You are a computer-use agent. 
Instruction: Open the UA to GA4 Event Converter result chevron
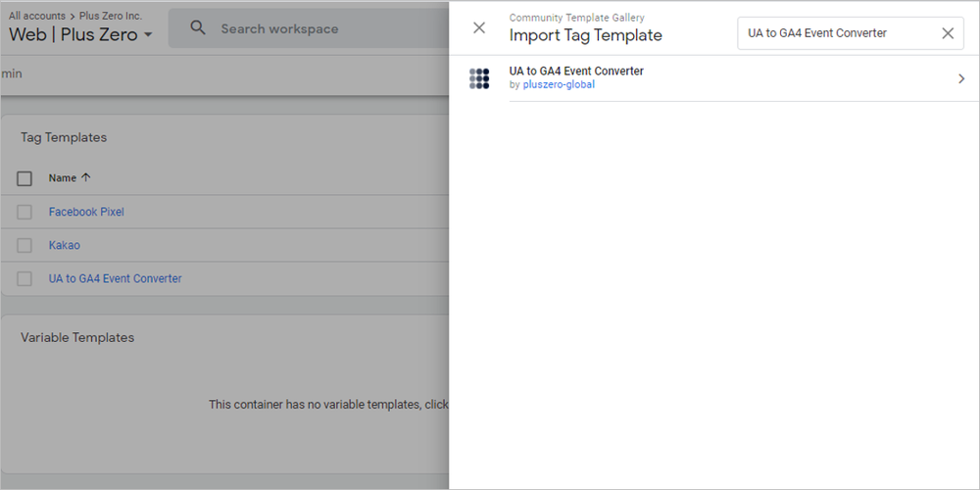click(961, 78)
